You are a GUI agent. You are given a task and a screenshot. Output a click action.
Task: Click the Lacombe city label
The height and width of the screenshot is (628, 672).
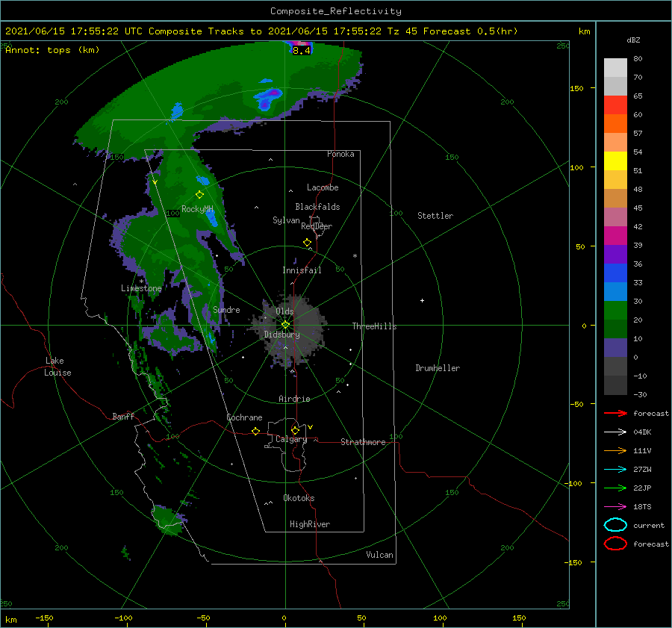click(323, 187)
